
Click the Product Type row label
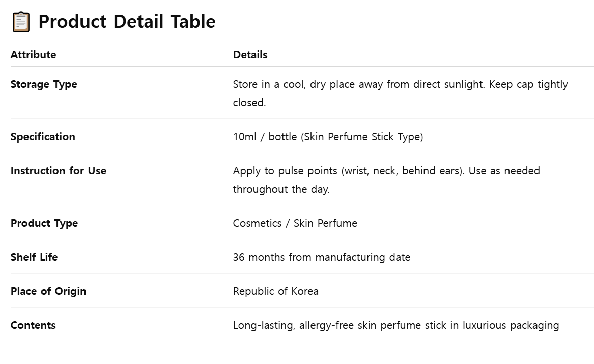(44, 223)
